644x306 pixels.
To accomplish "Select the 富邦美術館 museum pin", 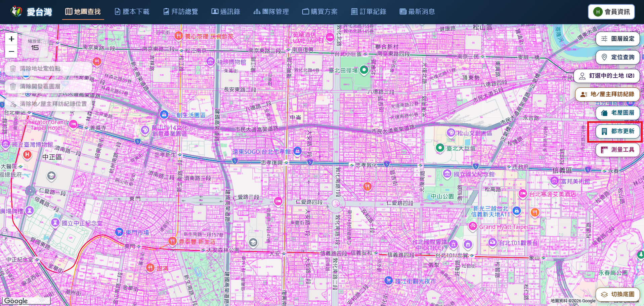I will click(x=554, y=181).
